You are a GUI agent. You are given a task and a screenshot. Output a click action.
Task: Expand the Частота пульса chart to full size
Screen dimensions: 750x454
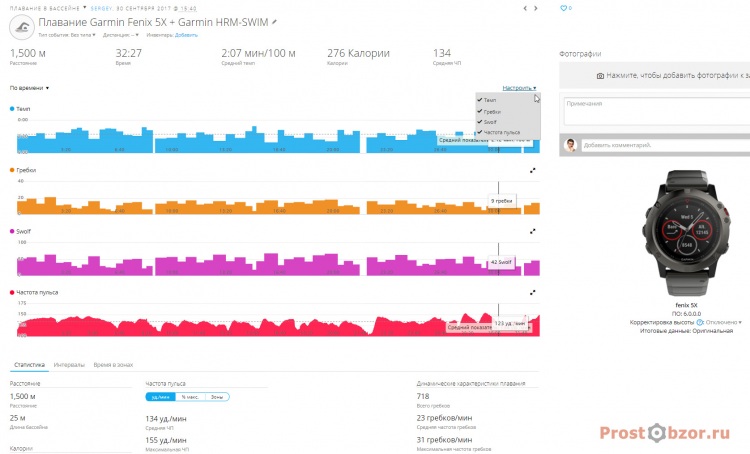pos(532,292)
